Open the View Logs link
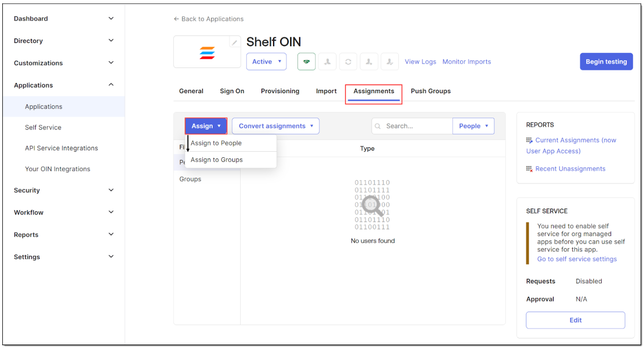The image size is (644, 348). click(x=421, y=62)
